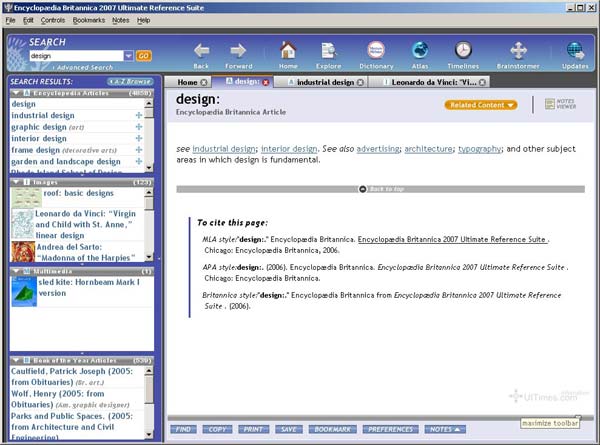Click the FIND button
This screenshot has width=600, height=445.
(x=183, y=429)
